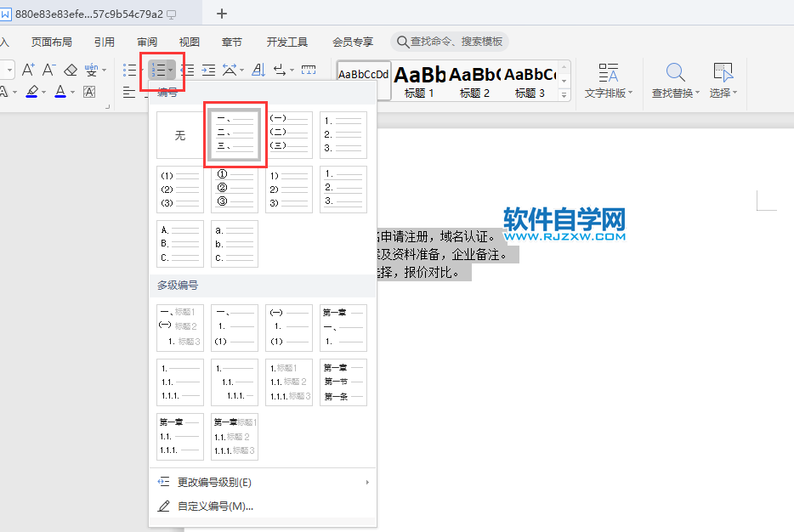Click the decrease indent icon
The image size is (794, 532).
tap(186, 71)
